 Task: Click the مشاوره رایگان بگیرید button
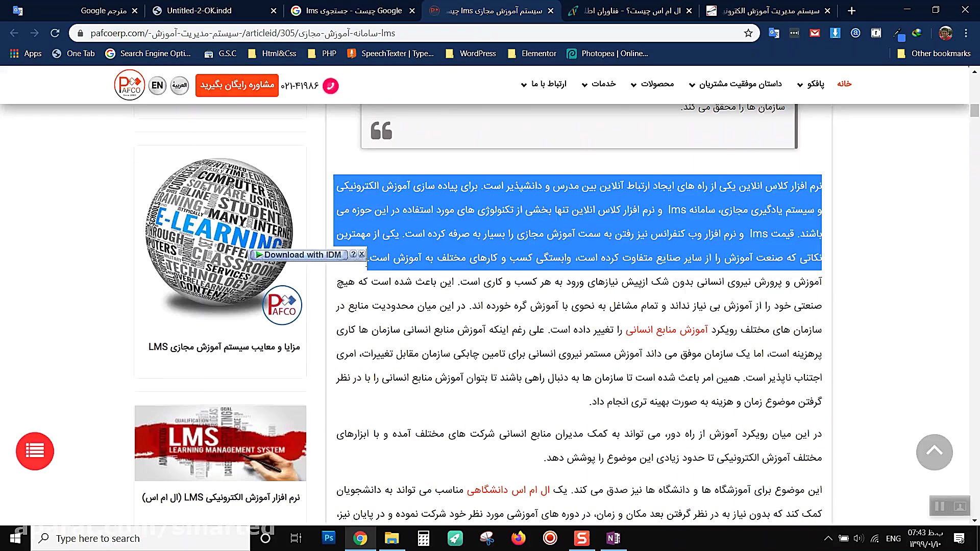point(236,85)
